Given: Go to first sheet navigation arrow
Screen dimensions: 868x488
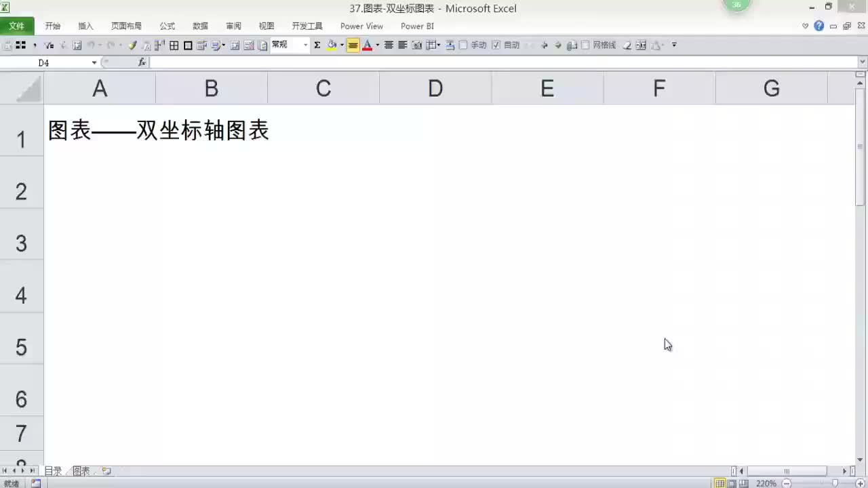Looking at the screenshot, I should pos(5,471).
